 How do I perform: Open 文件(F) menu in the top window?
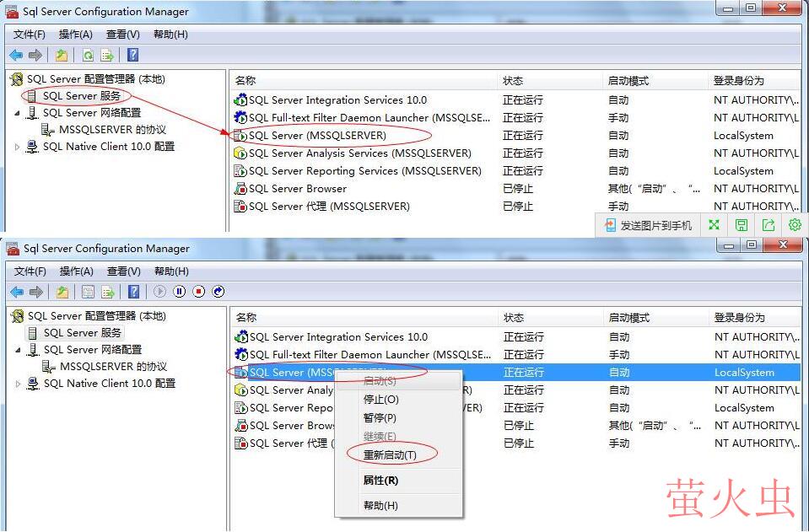[x=30, y=35]
